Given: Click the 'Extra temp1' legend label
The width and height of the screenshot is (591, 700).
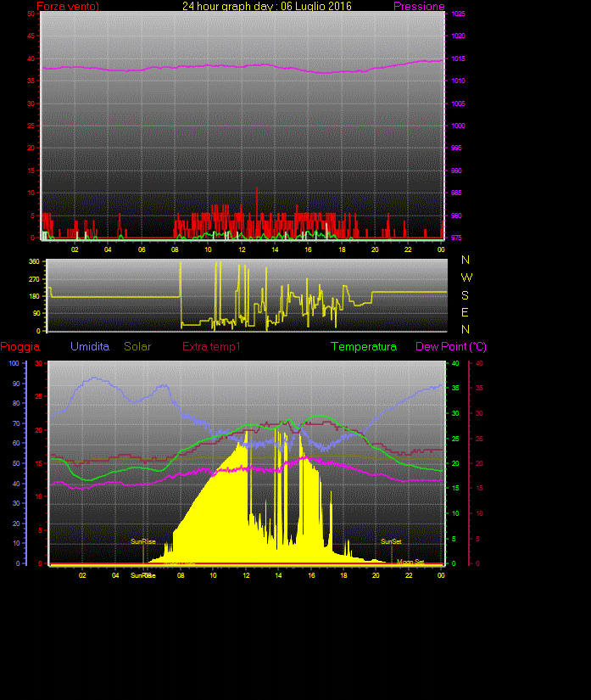Looking at the screenshot, I should (211, 346).
